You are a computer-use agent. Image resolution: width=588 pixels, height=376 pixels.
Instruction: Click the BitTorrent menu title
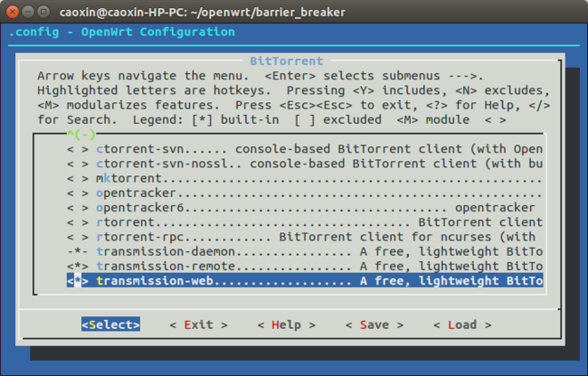click(287, 61)
